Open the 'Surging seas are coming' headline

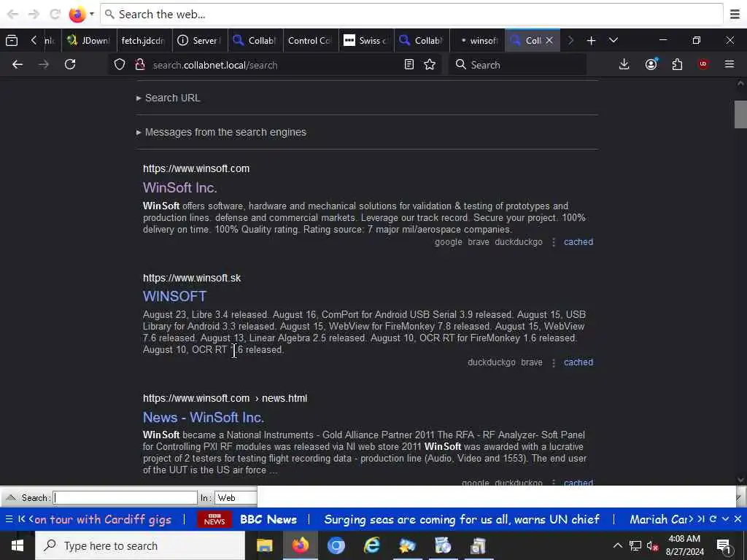[462, 519]
